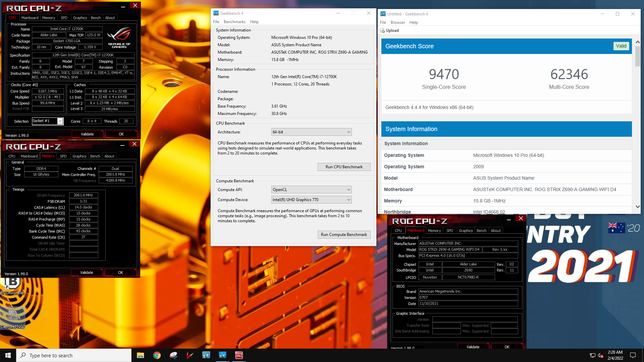Open the taskbar app next to File Explorer

(157, 355)
